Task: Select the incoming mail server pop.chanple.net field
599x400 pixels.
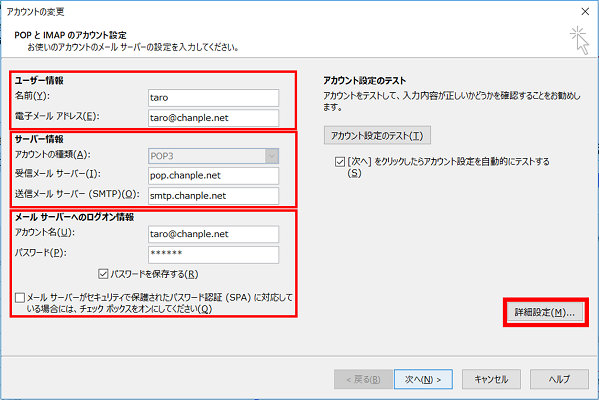Action: (214, 176)
